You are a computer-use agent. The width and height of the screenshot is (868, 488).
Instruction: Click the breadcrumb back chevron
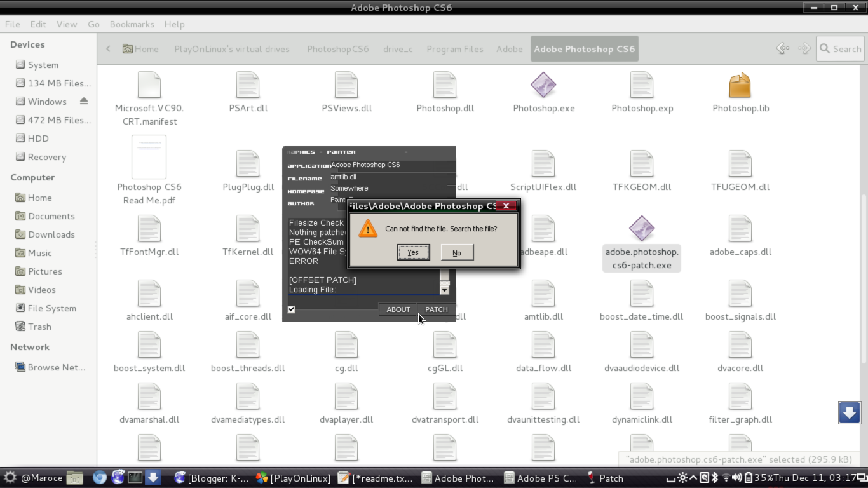tap(109, 49)
